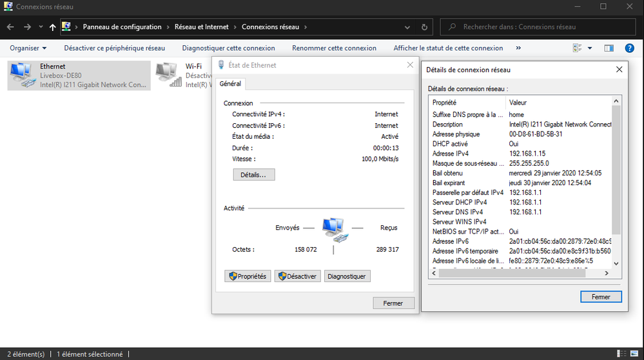Click the network activity computers icon
This screenshot has width=644, height=360.
click(335, 229)
